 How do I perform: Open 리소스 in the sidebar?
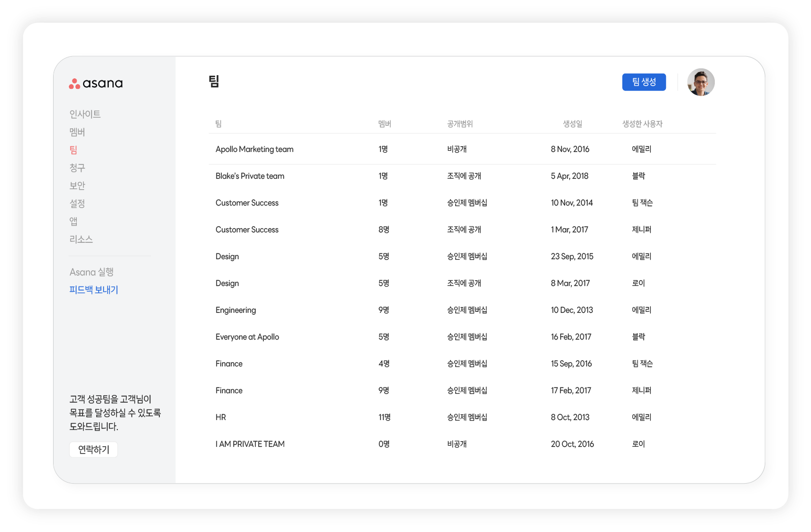click(81, 239)
